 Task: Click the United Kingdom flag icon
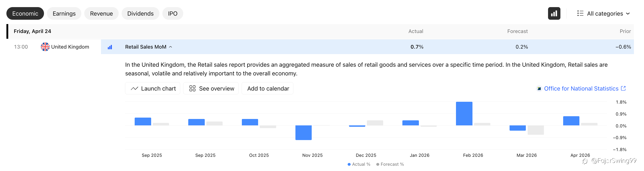coord(45,47)
